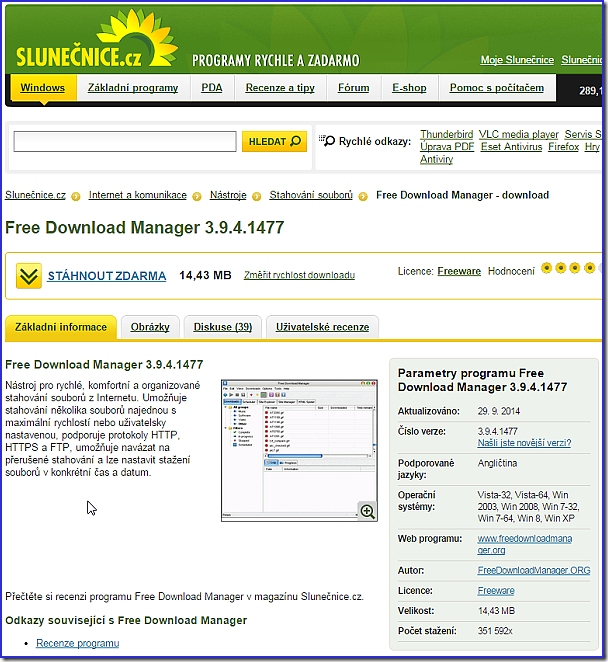Image resolution: width=608 pixels, height=662 pixels.
Task: Open the Windows navigation tab
Action: tap(43, 88)
